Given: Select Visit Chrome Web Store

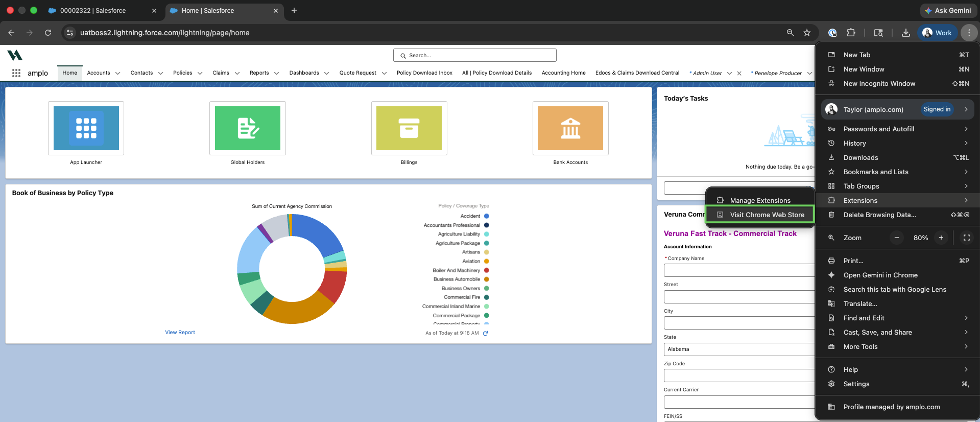Looking at the screenshot, I should [x=760, y=215].
